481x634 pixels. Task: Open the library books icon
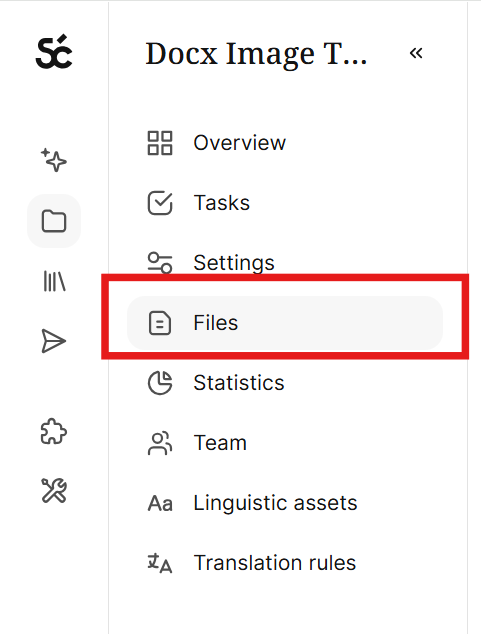(x=54, y=281)
